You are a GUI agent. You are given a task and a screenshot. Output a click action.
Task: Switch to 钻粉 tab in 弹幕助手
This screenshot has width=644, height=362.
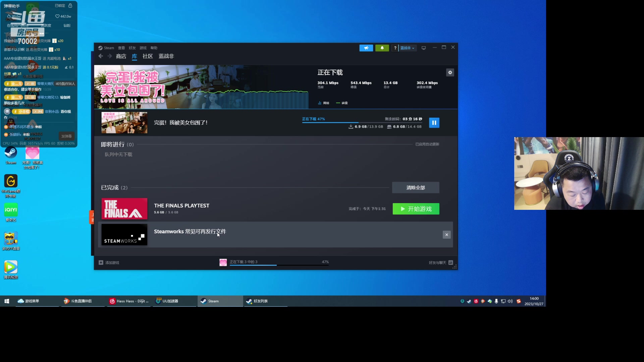pyautogui.click(x=67, y=25)
